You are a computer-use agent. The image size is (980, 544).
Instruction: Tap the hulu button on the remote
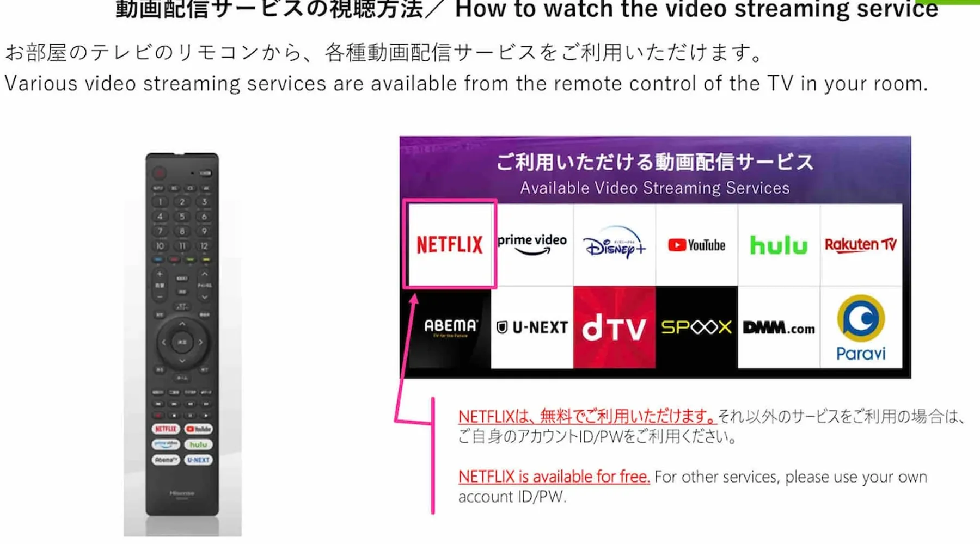pyautogui.click(x=198, y=444)
